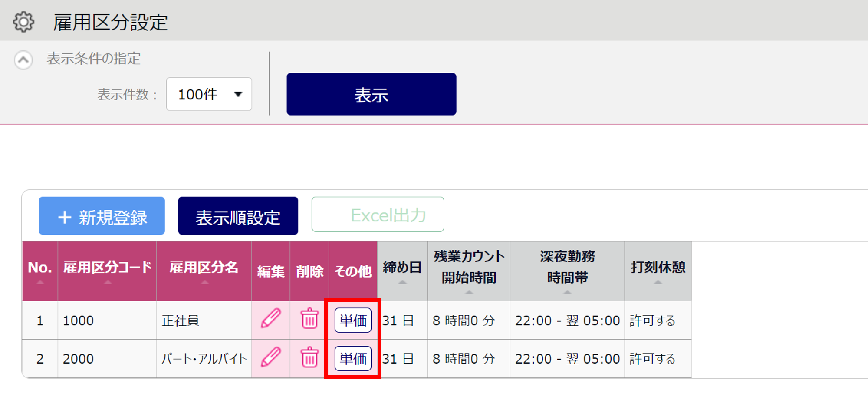Sort by the No. column header
Image resolution: width=868 pixels, height=400 pixels.
pyautogui.click(x=40, y=271)
